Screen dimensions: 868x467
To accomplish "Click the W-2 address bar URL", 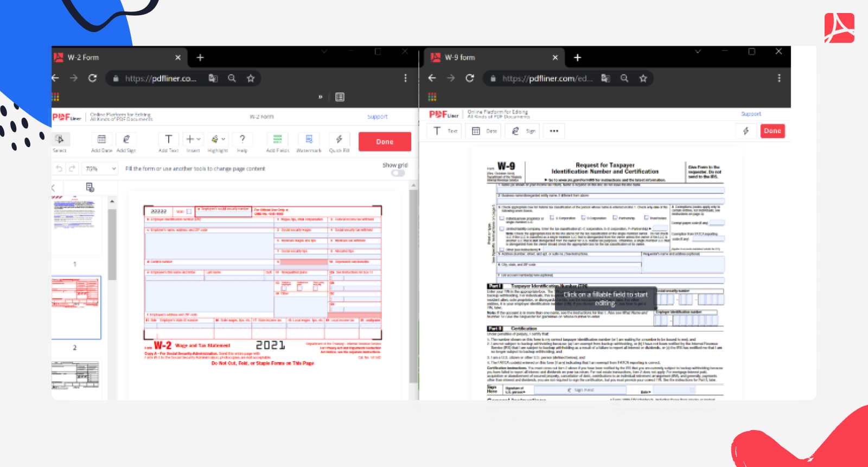I will click(161, 78).
